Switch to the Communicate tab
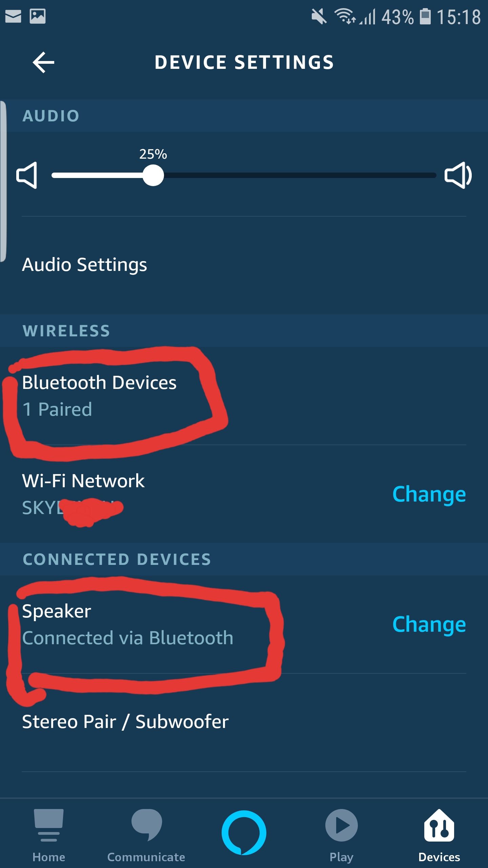This screenshot has height=868, width=488. click(x=146, y=835)
